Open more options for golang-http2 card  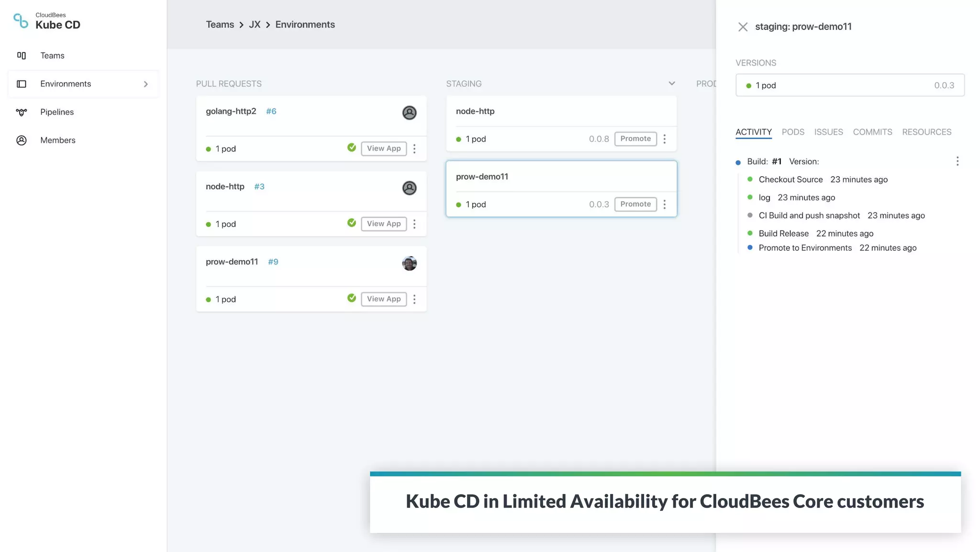tap(414, 148)
